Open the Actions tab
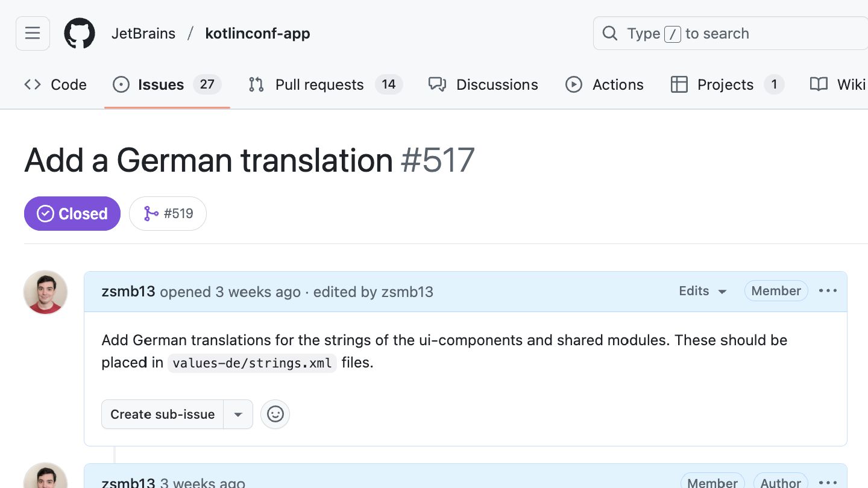 (x=604, y=84)
